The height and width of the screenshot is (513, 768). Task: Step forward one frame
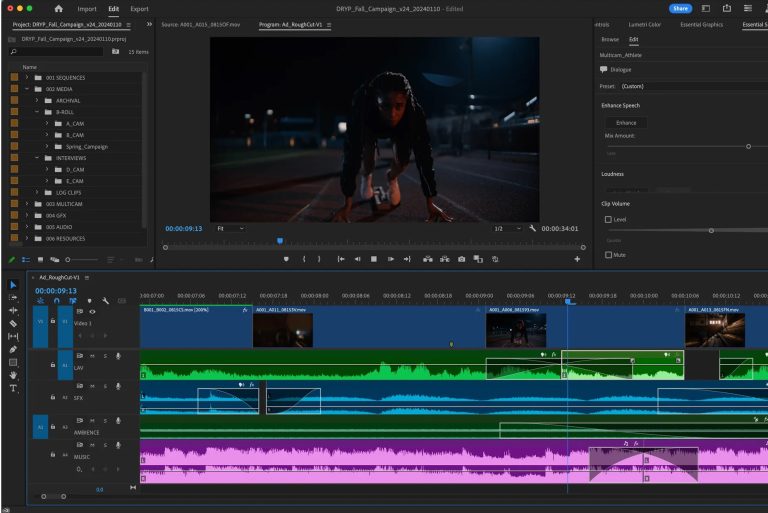[x=391, y=259]
